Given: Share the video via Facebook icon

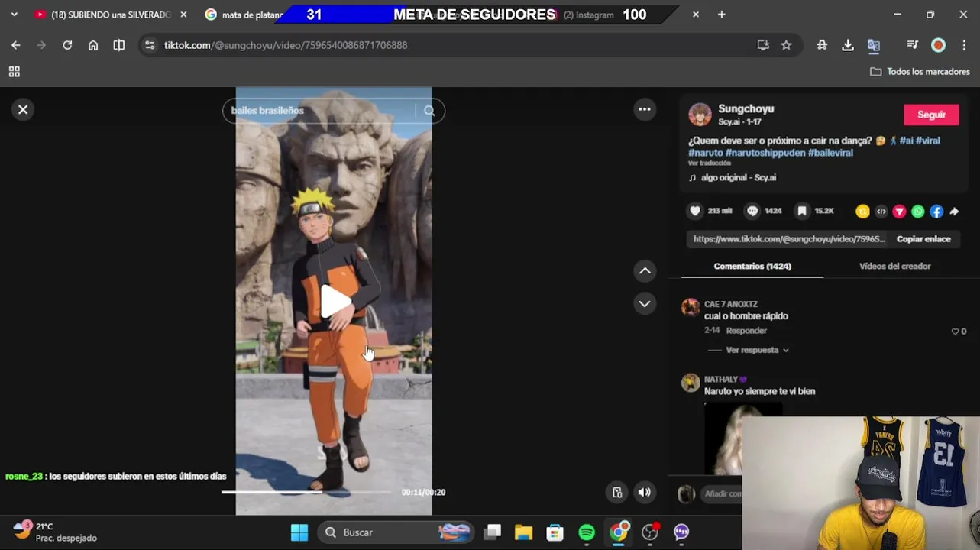Looking at the screenshot, I should pos(936,212).
